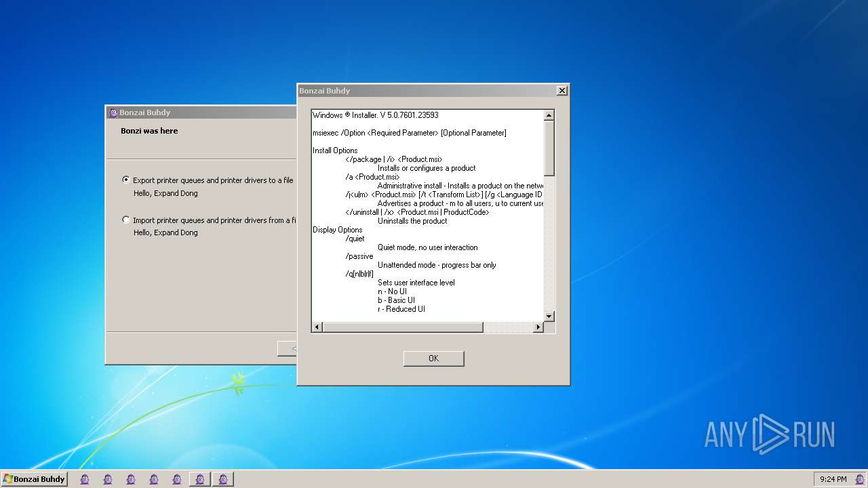Click the 'b - Basic UI' line

396,300
